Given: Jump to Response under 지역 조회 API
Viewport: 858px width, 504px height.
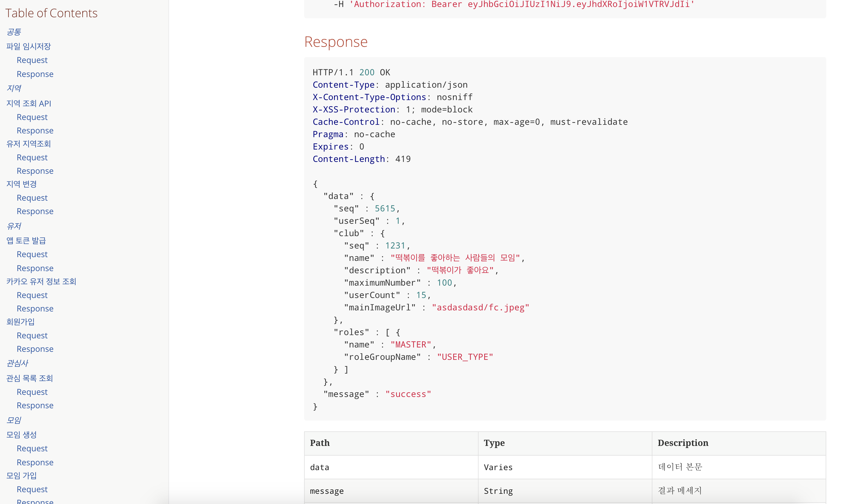Looking at the screenshot, I should click(35, 131).
